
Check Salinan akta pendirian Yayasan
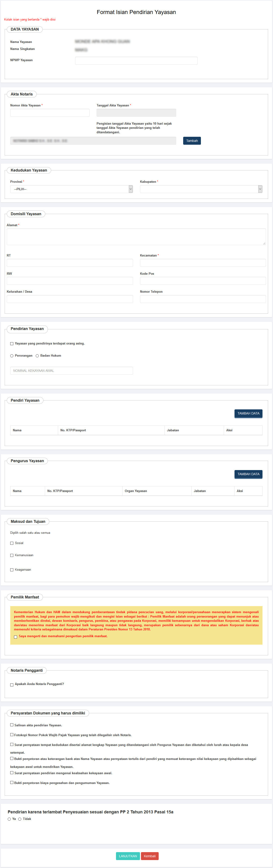[12, 725]
